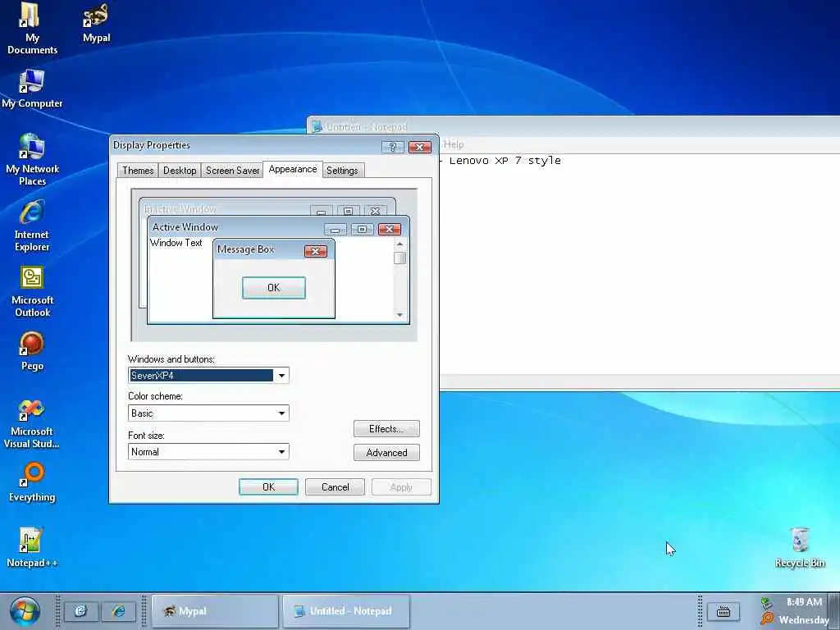The width and height of the screenshot is (840, 630).
Task: Click the Outlook Express quick launch icon
Action: click(x=81, y=610)
